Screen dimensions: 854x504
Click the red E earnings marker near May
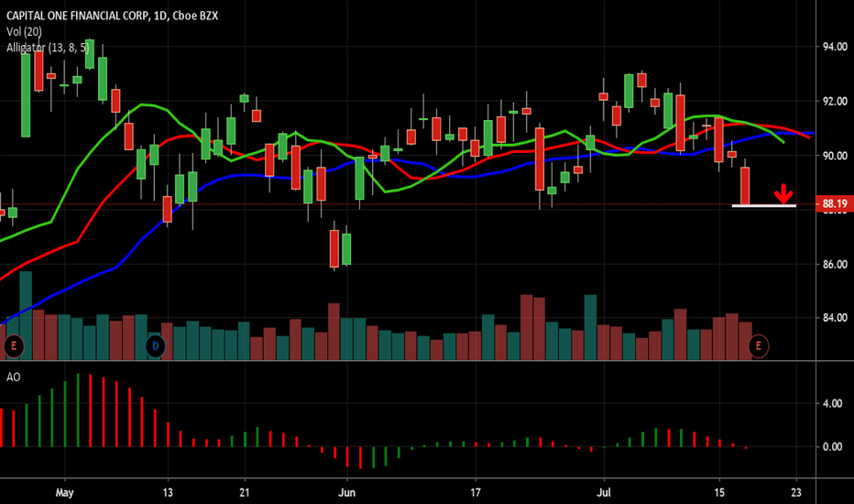14,346
